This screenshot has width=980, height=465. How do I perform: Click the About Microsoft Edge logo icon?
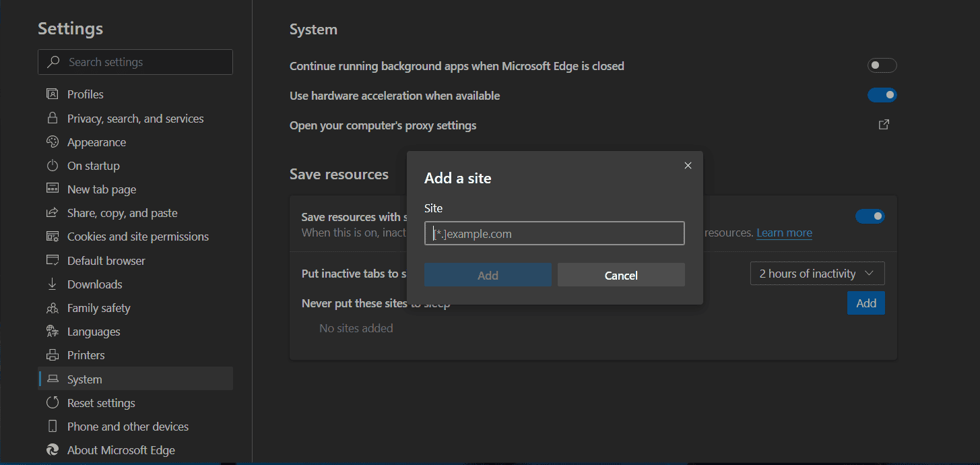[53, 449]
